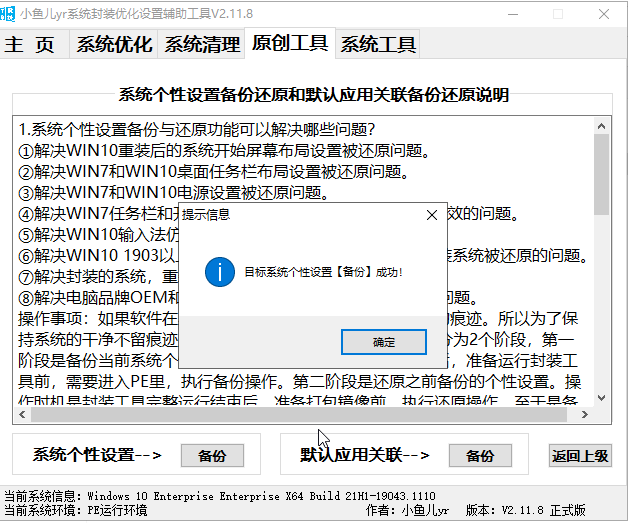Close the main 小鱼儿yr tool window
The image size is (628, 523).
click(604, 14)
